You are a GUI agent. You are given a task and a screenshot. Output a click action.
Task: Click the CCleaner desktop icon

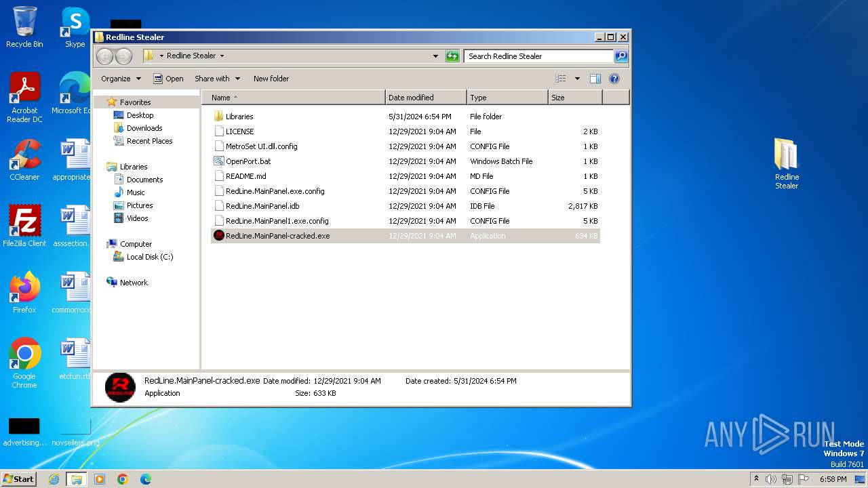pos(24,160)
